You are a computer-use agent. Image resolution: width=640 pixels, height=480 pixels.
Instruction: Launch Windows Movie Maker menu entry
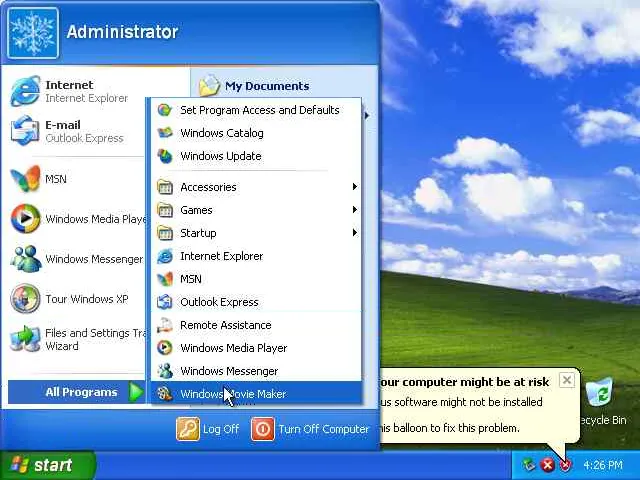pos(256,393)
